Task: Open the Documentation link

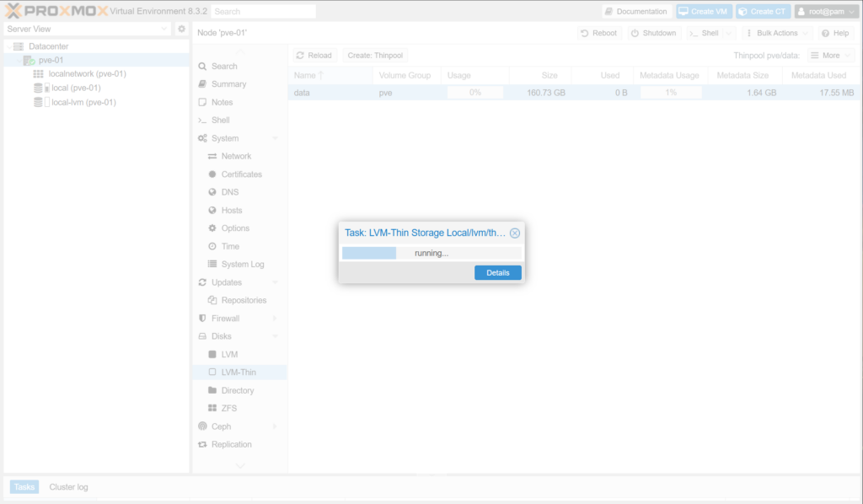Action: click(x=636, y=12)
